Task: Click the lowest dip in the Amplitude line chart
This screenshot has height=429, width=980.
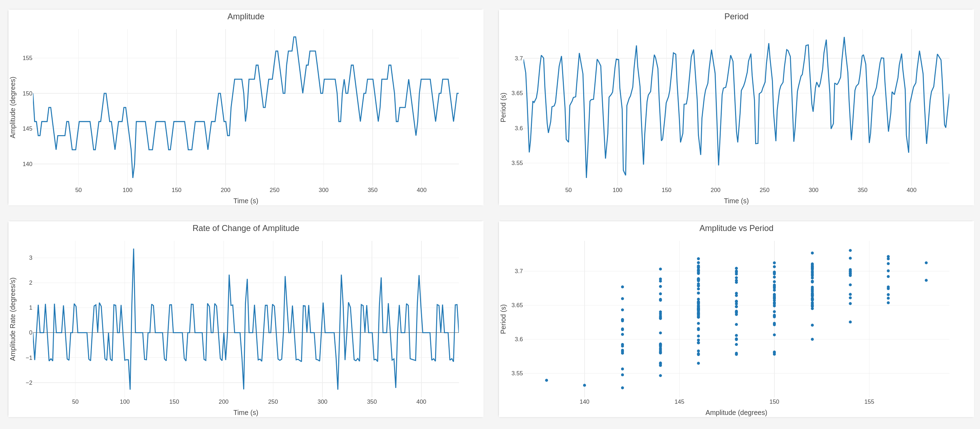Action: [133, 177]
